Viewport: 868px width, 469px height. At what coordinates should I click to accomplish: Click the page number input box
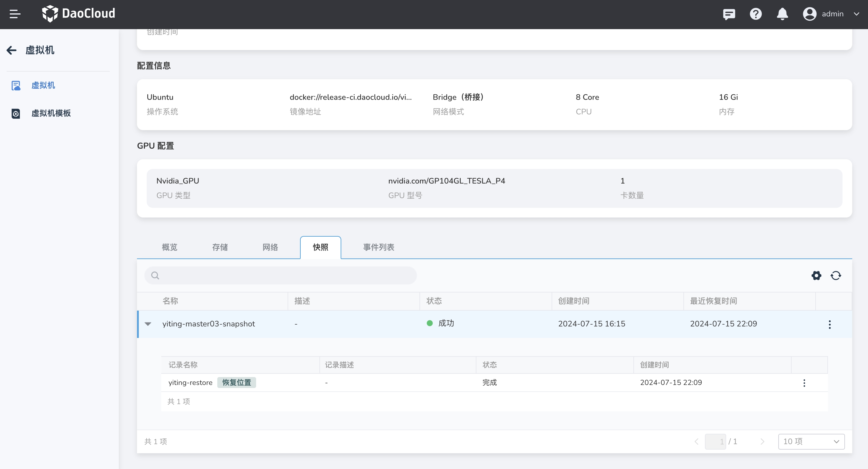point(715,441)
